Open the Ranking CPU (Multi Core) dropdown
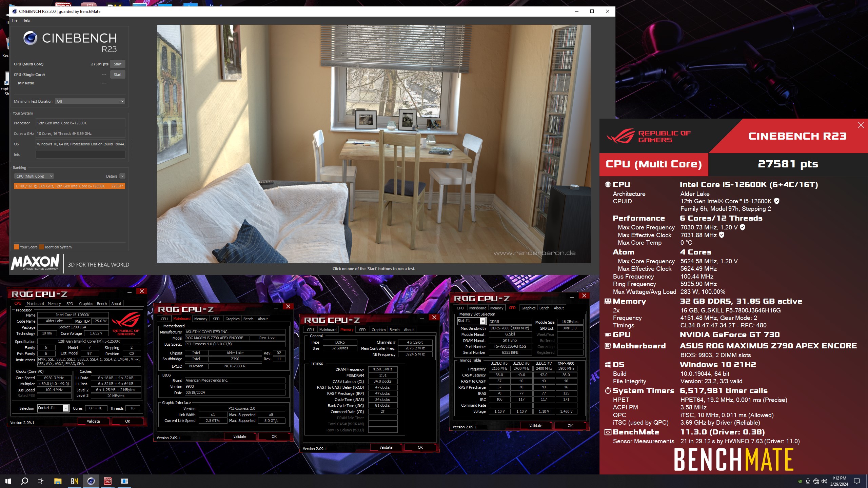The height and width of the screenshot is (488, 868). point(34,176)
